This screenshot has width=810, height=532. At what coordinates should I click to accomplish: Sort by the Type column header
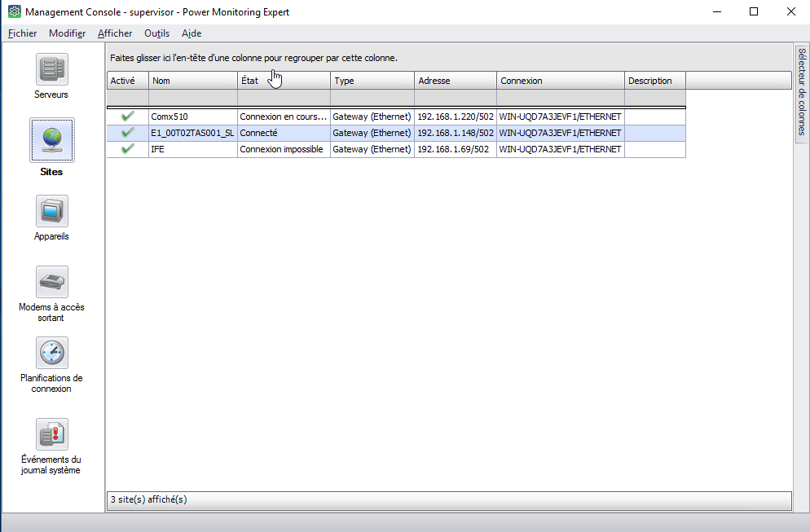pos(372,81)
